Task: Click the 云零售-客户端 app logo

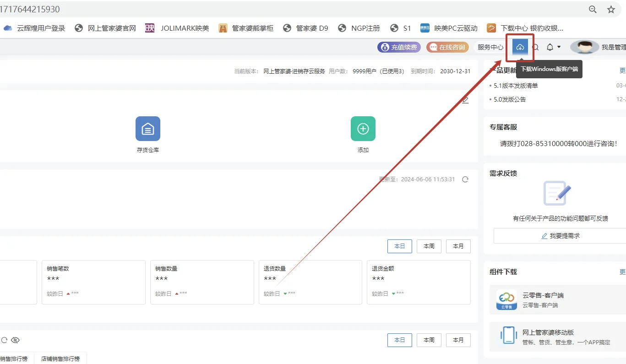Action: pos(506,300)
